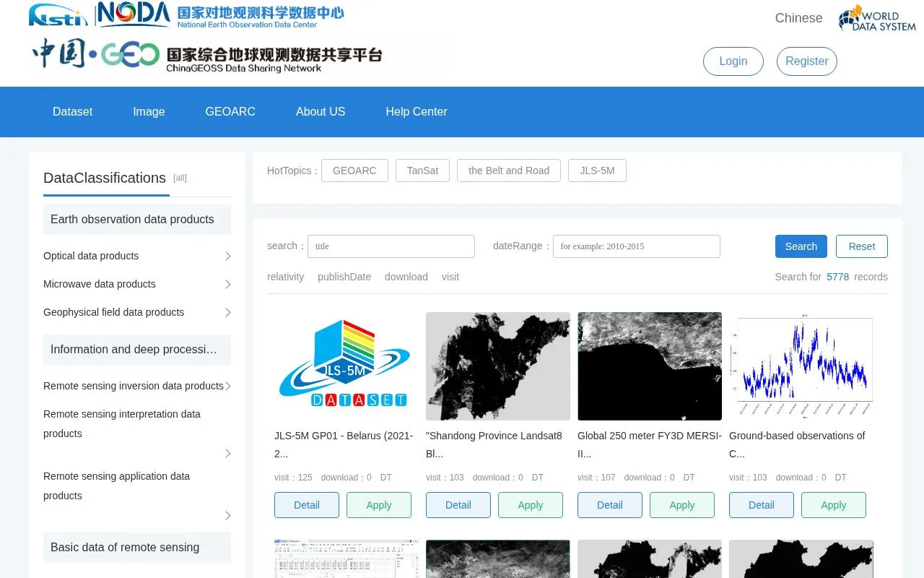Screen dimensions: 924x578
Task: Click the blue Search button
Action: (801, 246)
